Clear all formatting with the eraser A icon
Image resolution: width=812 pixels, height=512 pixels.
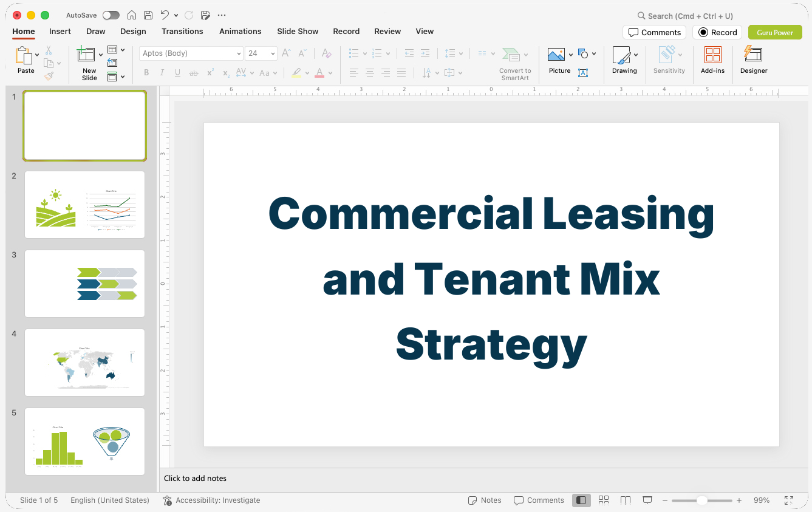tap(327, 53)
